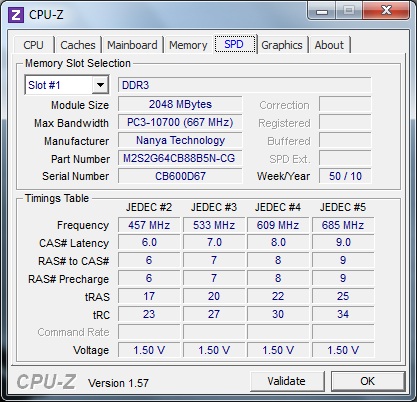
Task: Open the Graphics tab
Action: tap(282, 45)
